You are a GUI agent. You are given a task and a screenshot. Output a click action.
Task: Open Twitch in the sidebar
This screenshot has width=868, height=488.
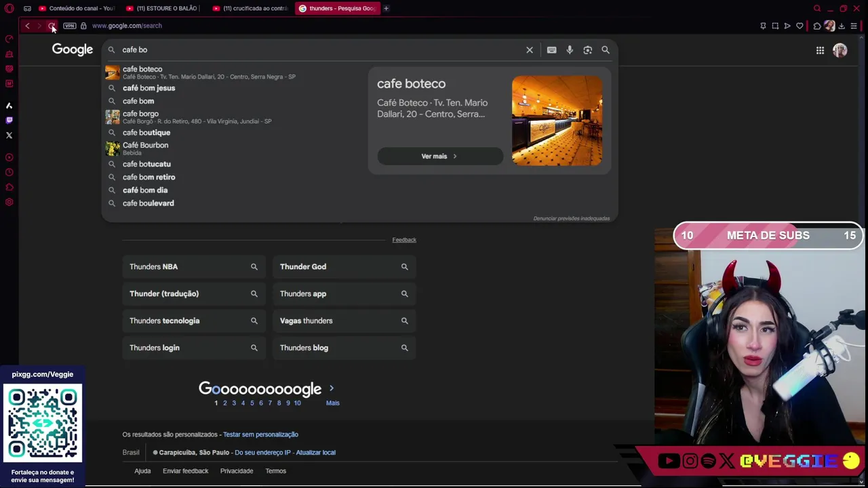click(x=9, y=121)
